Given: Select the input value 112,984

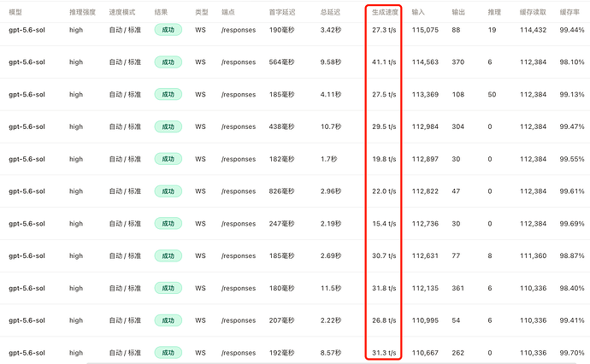Looking at the screenshot, I should [425, 126].
